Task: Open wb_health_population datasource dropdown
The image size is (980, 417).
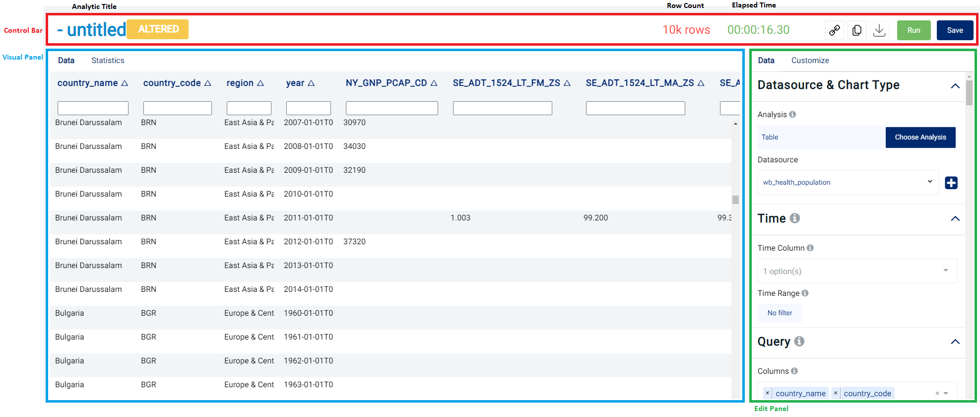Action: (x=848, y=182)
